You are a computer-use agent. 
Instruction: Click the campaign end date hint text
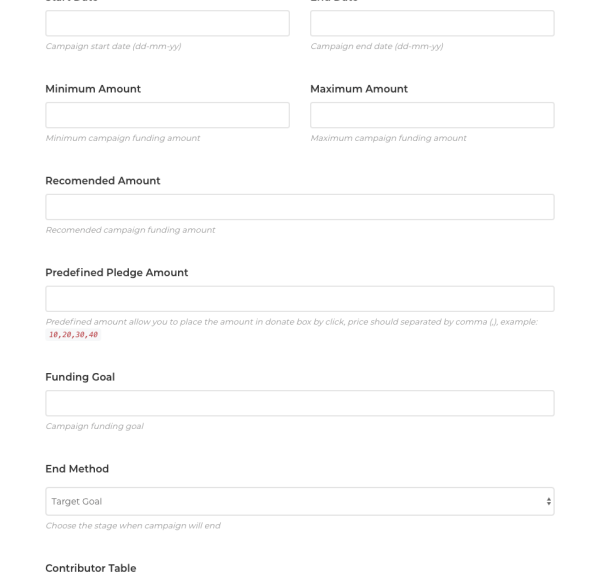pos(376,46)
